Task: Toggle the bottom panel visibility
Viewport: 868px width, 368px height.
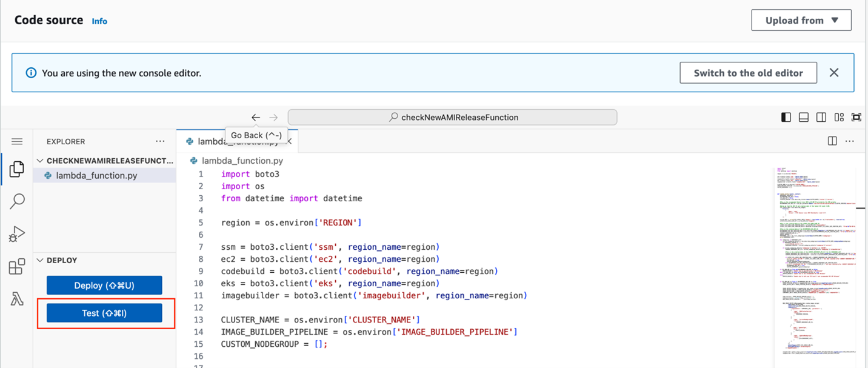Action: [x=804, y=117]
